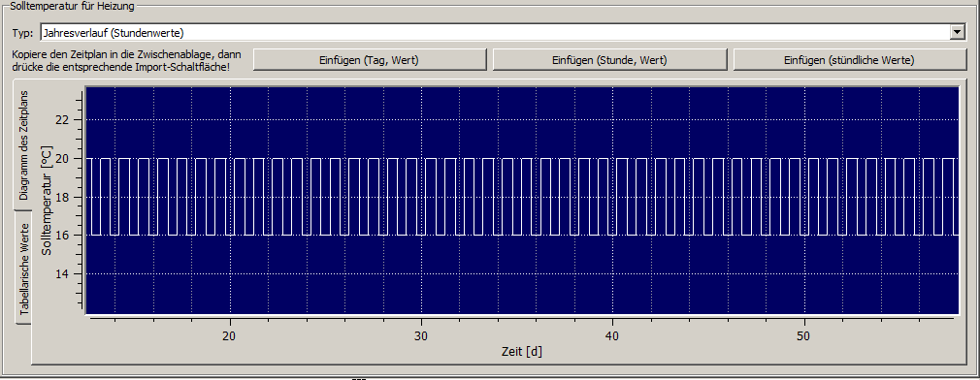980x380 pixels.
Task: Click the Zwischenablage instruction text
Action: [126, 60]
